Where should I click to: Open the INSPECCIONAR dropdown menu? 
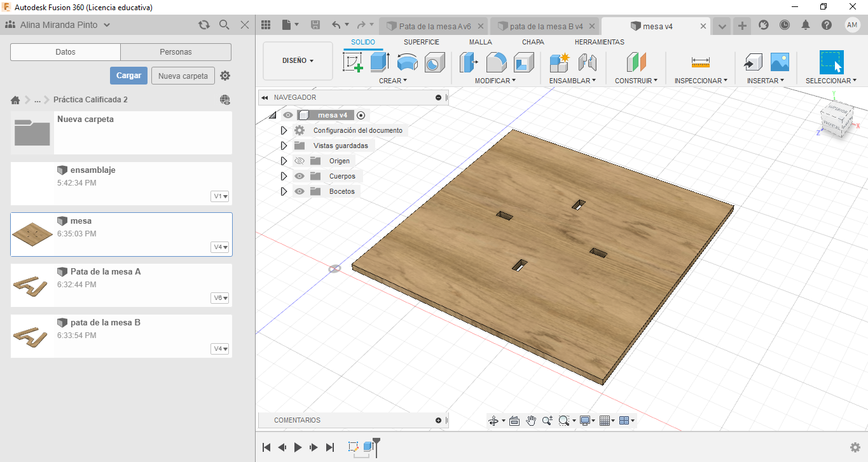coord(701,81)
